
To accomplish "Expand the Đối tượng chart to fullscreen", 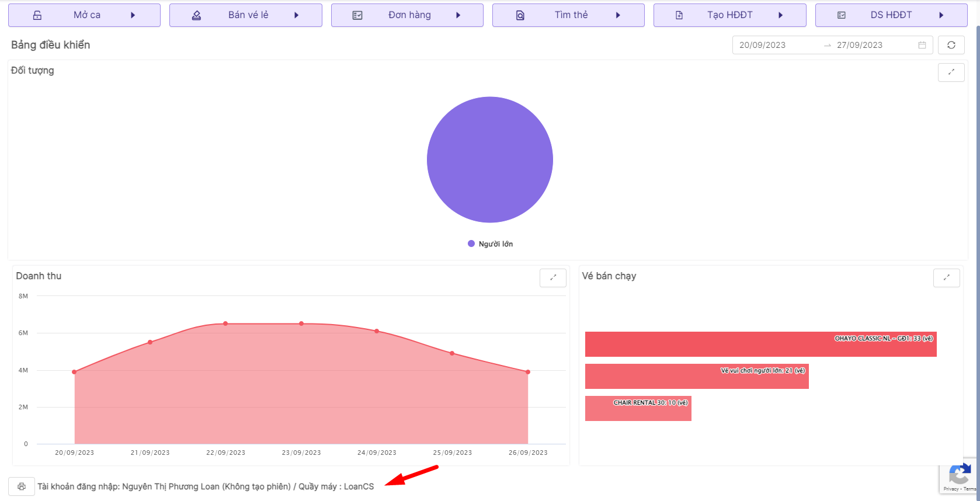I will coord(951,72).
